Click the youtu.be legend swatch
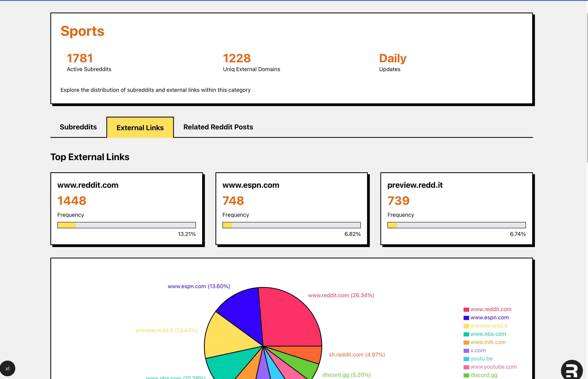Screen dimensions: 588x379 click(x=466, y=359)
